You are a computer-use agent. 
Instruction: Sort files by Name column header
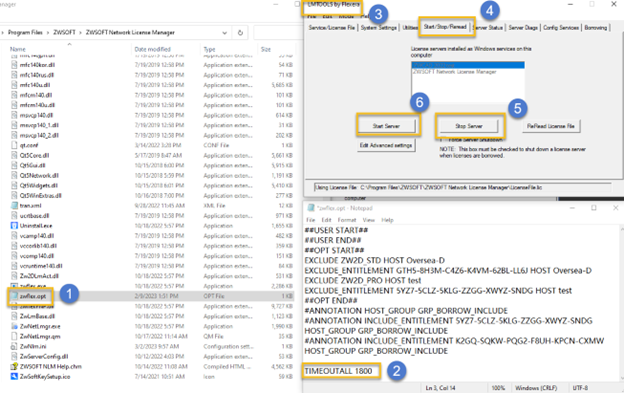[18, 49]
